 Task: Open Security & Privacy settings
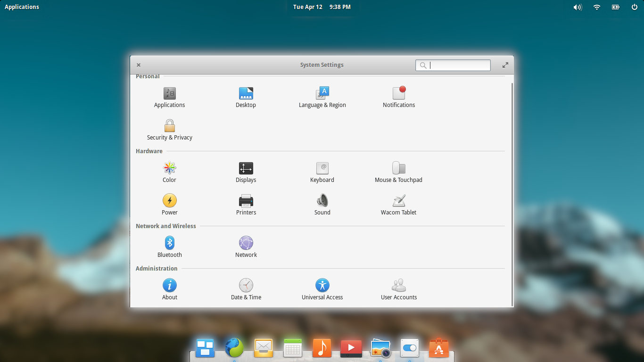point(170,130)
